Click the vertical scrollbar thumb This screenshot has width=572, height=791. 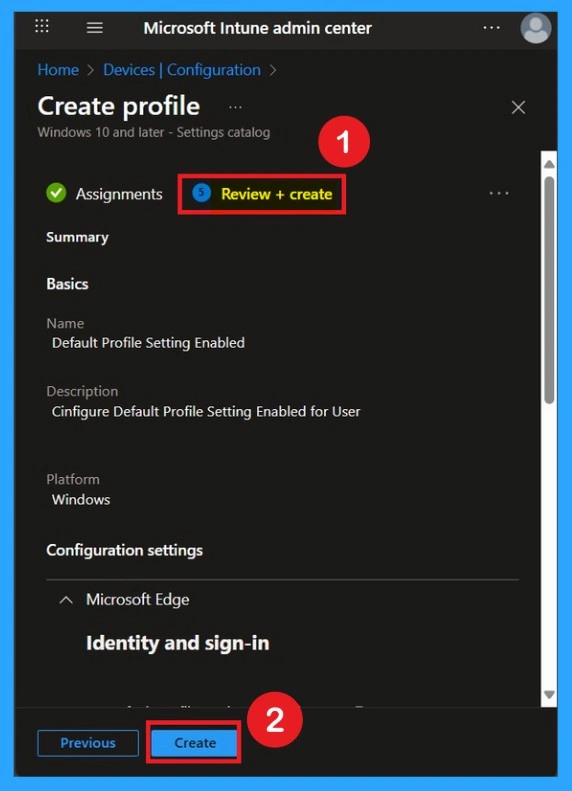click(x=549, y=290)
